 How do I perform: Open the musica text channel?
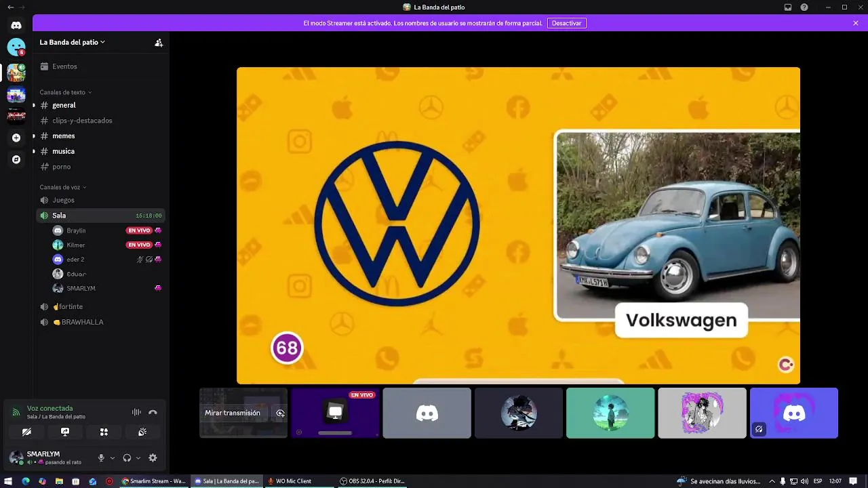[100, 151]
